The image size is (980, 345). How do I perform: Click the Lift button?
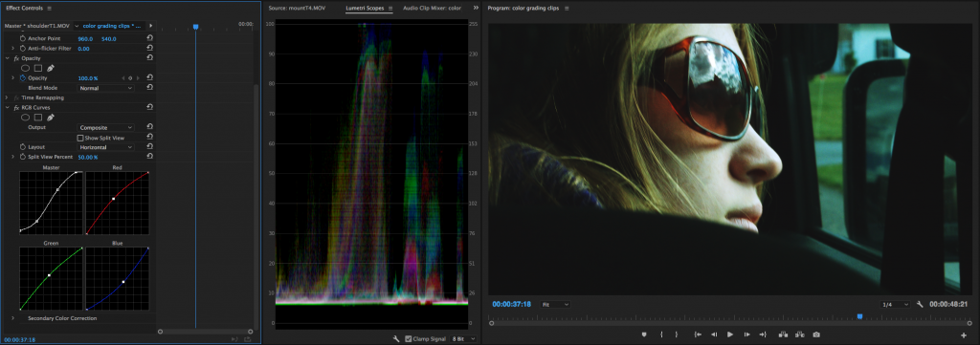783,334
